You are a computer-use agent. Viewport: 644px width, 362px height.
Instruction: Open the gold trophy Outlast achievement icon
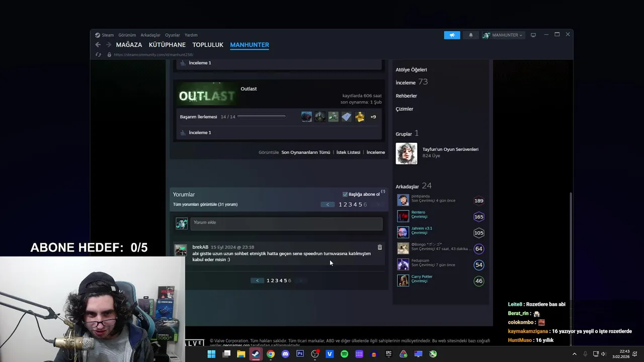pyautogui.click(x=360, y=117)
